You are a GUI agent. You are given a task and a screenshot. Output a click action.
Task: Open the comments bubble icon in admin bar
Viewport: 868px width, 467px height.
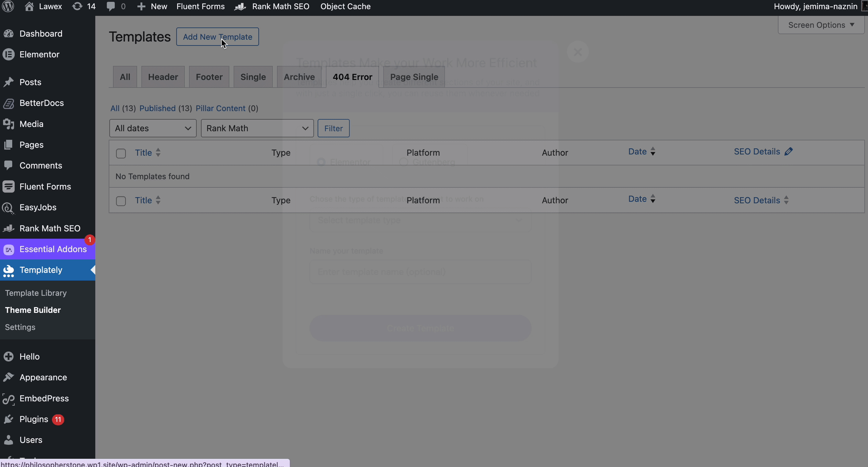tap(111, 6)
